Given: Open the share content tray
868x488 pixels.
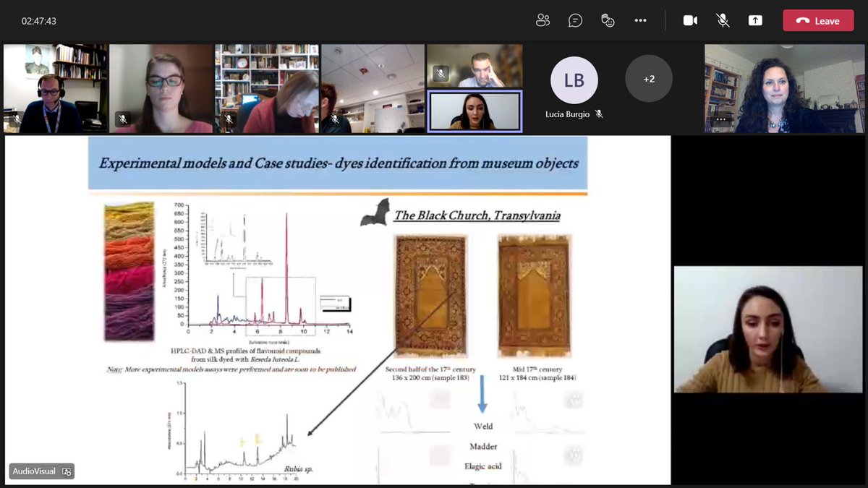Looking at the screenshot, I should pyautogui.click(x=755, y=20).
